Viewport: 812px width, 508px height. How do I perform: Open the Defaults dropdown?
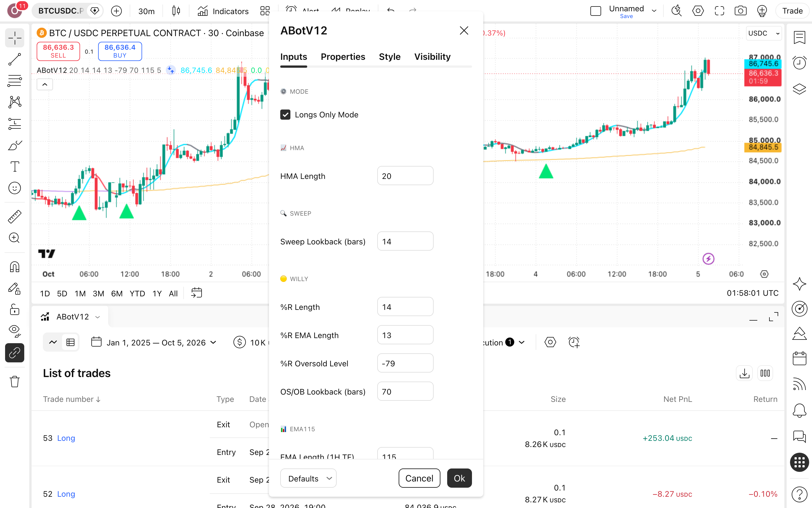308,478
